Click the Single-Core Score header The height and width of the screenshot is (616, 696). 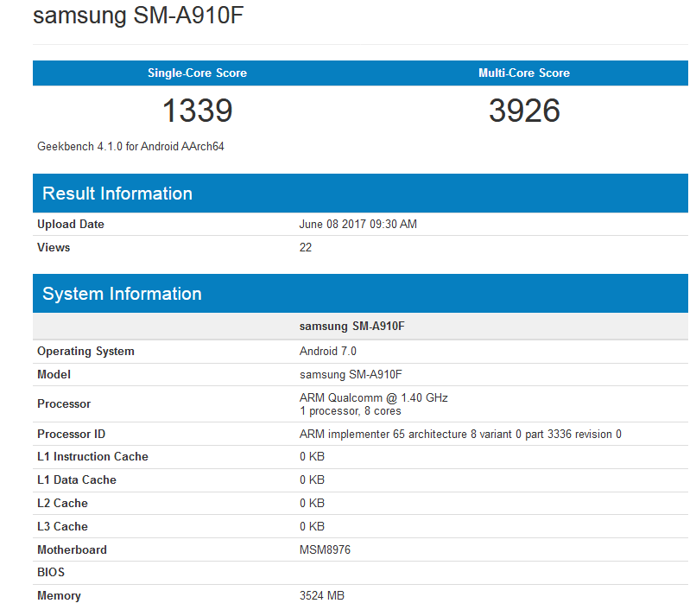click(x=197, y=73)
